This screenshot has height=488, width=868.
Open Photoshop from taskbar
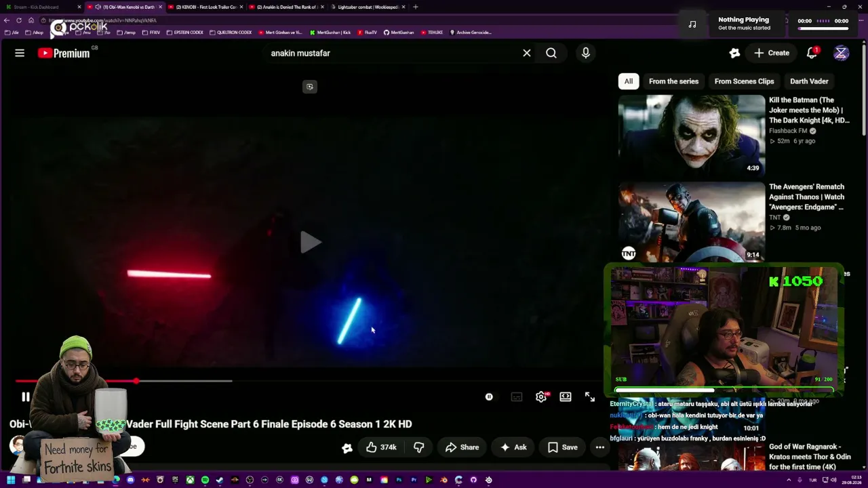tap(399, 480)
